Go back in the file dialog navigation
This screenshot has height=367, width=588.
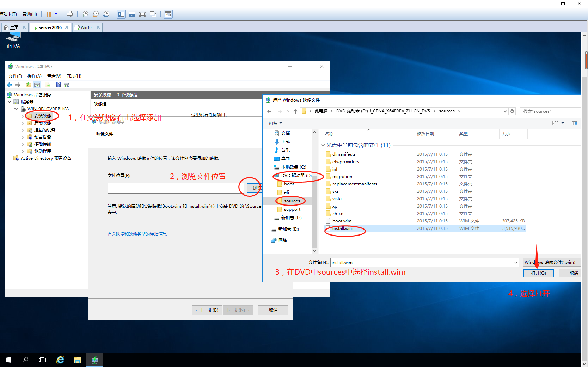(x=269, y=111)
